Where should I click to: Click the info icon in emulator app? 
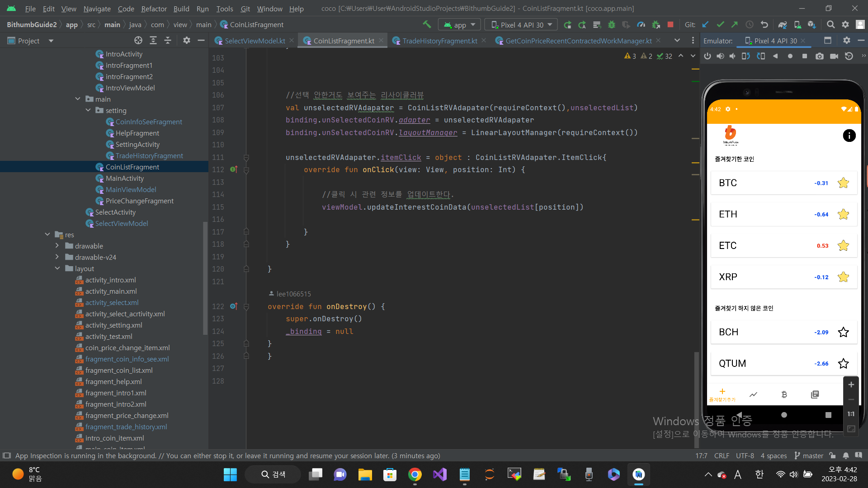pyautogui.click(x=849, y=135)
